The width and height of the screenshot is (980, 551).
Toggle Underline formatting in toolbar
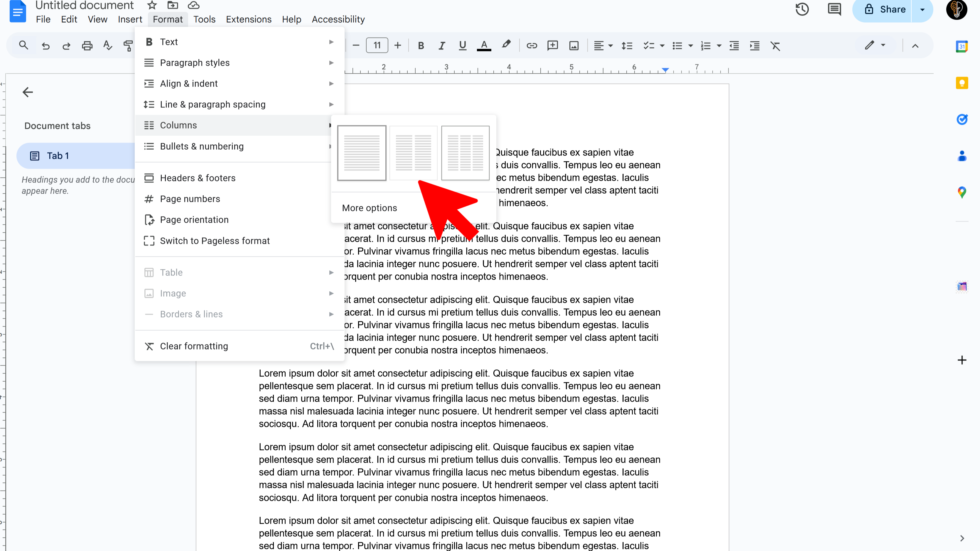pos(462,46)
